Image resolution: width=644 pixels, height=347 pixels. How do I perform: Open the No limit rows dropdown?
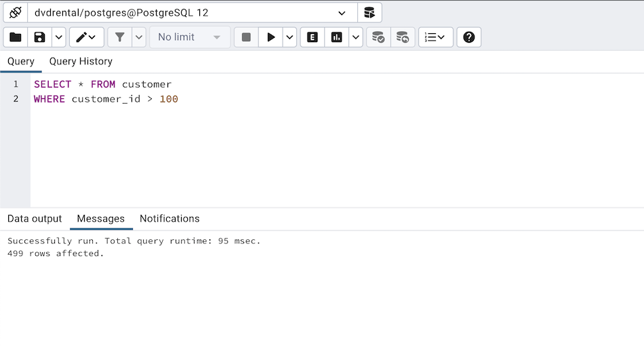[x=189, y=37]
